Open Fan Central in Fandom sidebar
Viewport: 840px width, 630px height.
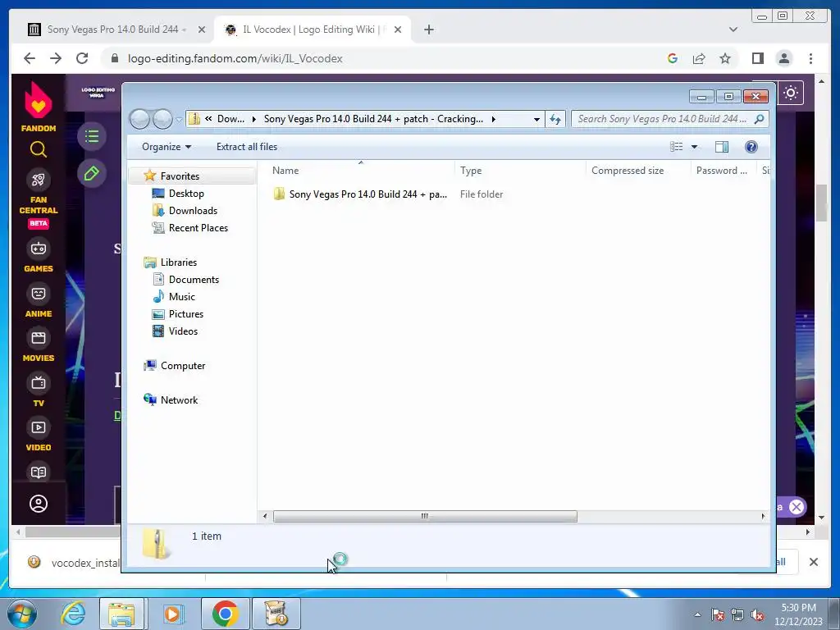point(39,199)
